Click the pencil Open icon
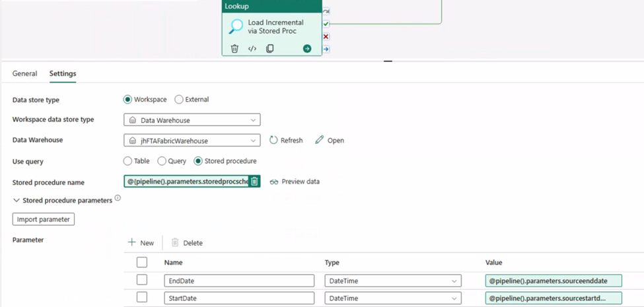The width and height of the screenshot is (644, 307). [319, 141]
